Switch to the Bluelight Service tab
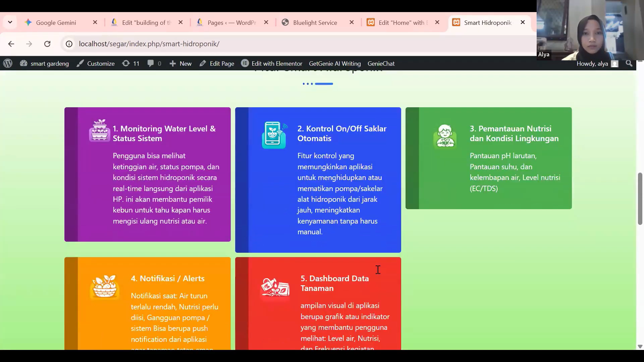 (315, 22)
